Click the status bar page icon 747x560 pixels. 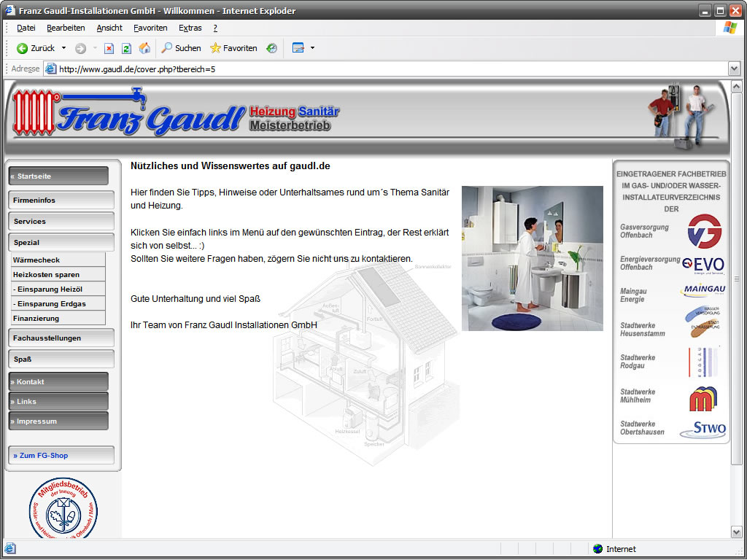click(10, 549)
